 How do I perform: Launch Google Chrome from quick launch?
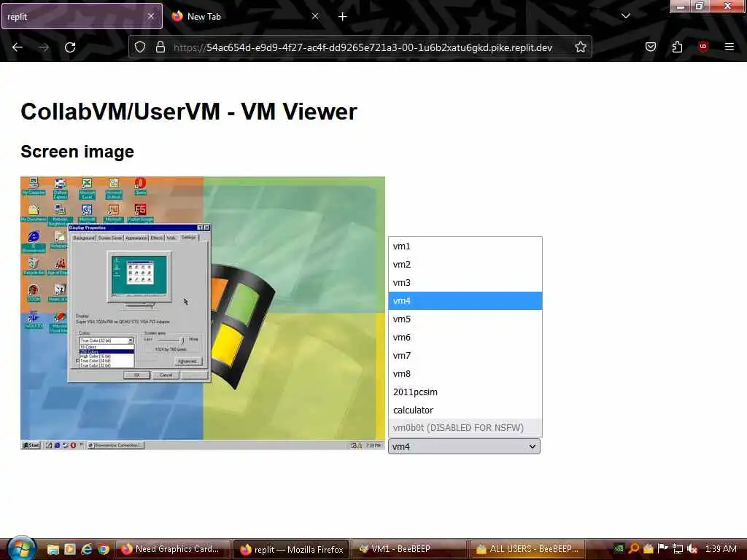104,549
